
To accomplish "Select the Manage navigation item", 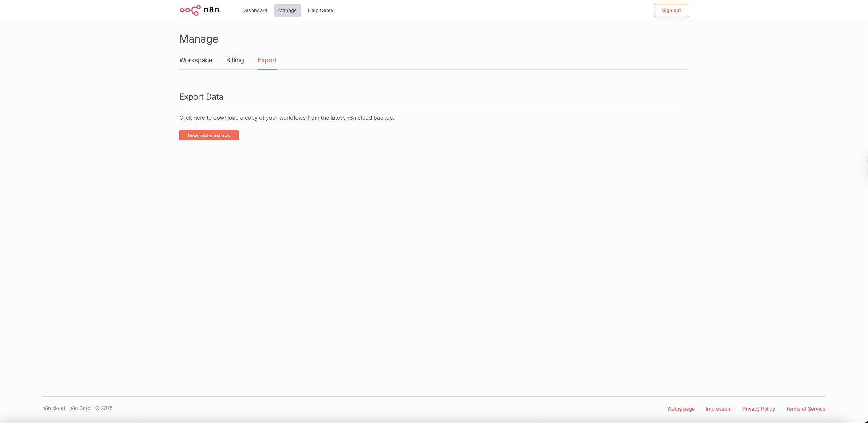I will click(x=287, y=10).
